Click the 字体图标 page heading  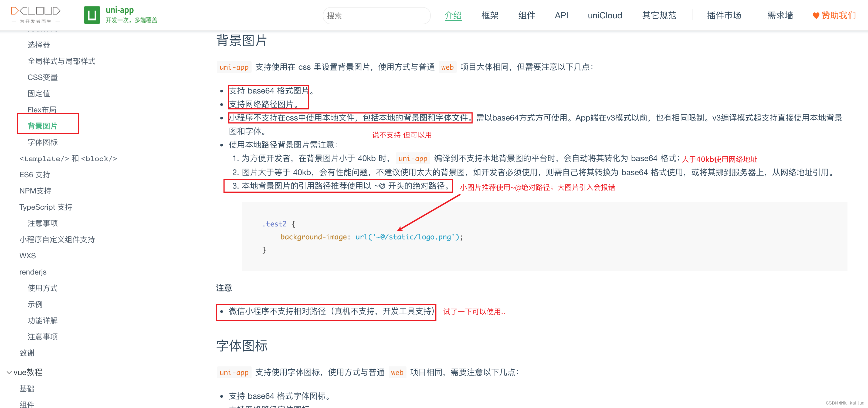pyautogui.click(x=242, y=346)
